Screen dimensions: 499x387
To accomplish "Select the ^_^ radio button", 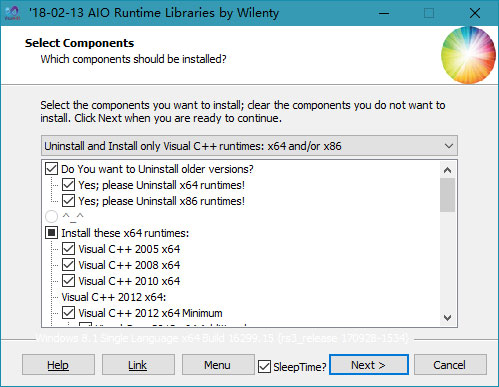I will click(x=51, y=217).
